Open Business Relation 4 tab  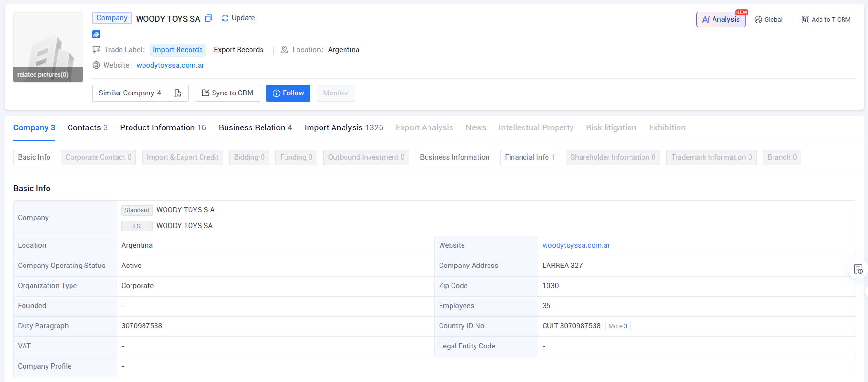pyautogui.click(x=255, y=127)
